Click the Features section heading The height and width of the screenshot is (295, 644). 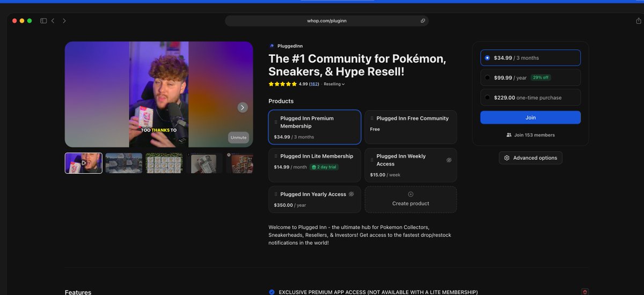pyautogui.click(x=78, y=292)
